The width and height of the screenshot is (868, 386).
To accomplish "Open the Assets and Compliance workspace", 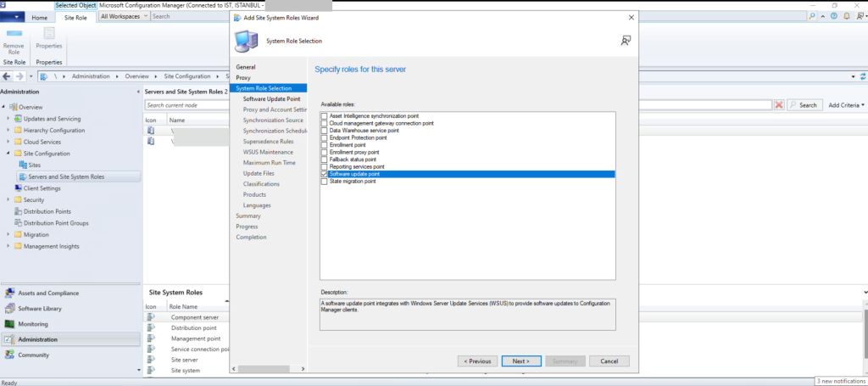I will tap(48, 293).
